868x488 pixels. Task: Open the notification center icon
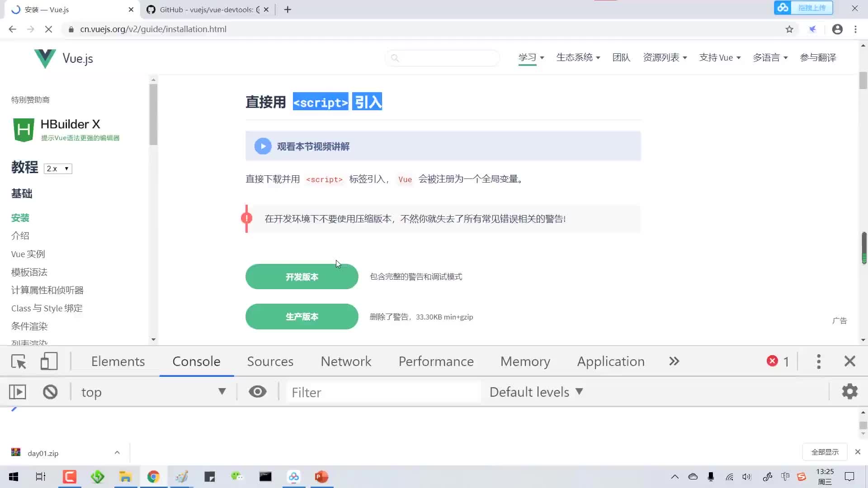pos(849,477)
